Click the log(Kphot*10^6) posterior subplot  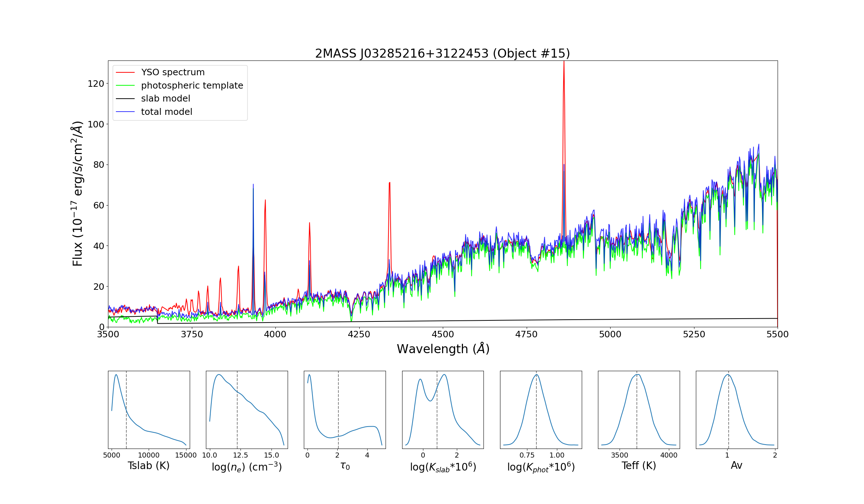point(541,410)
